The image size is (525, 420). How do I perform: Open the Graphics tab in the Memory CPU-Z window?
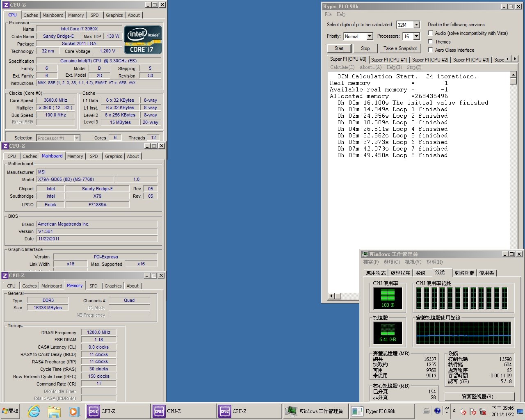click(x=113, y=286)
